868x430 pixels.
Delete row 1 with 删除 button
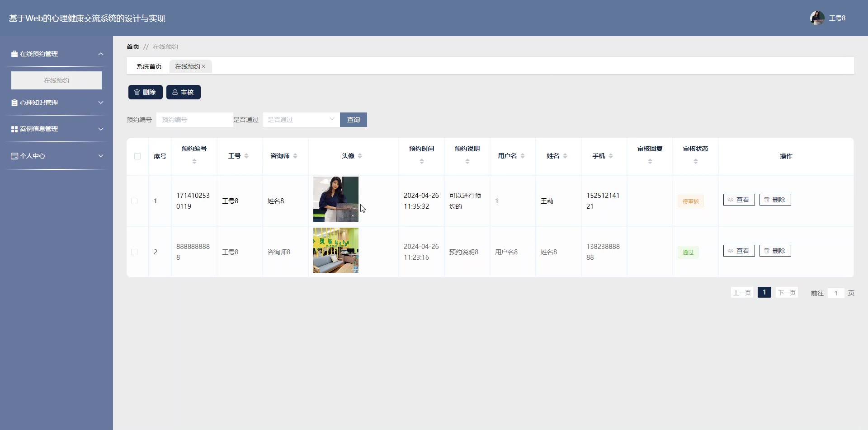[x=775, y=200]
